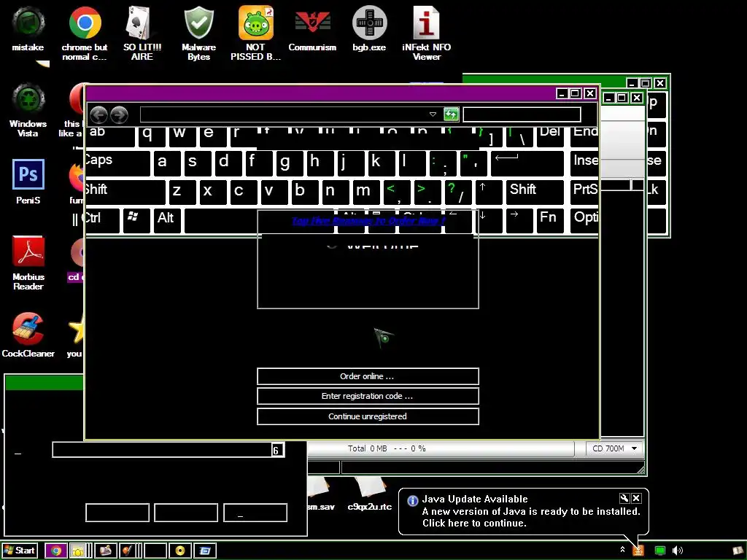Screen dimensions: 747x560
Task: Launch CockCleaner desktop icon
Action: pyautogui.click(x=28, y=335)
